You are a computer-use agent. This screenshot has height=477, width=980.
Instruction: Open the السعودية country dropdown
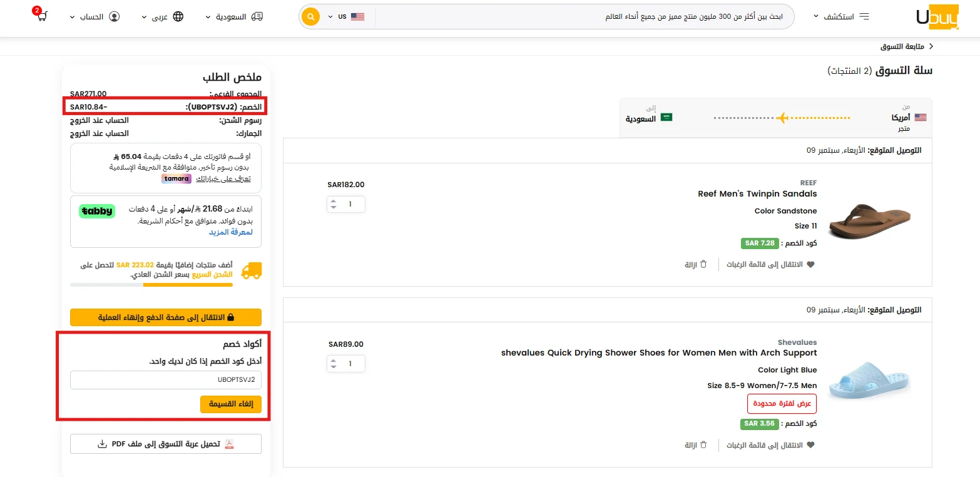[235, 16]
